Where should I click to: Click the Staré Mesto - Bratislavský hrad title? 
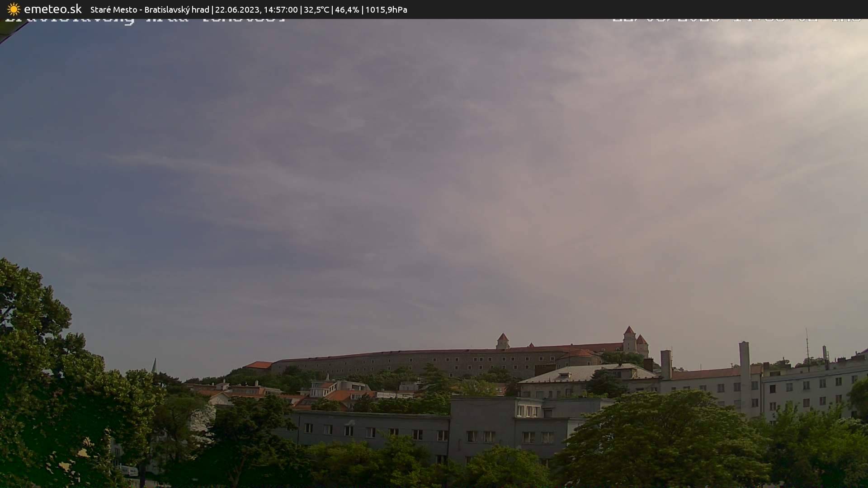pos(149,9)
